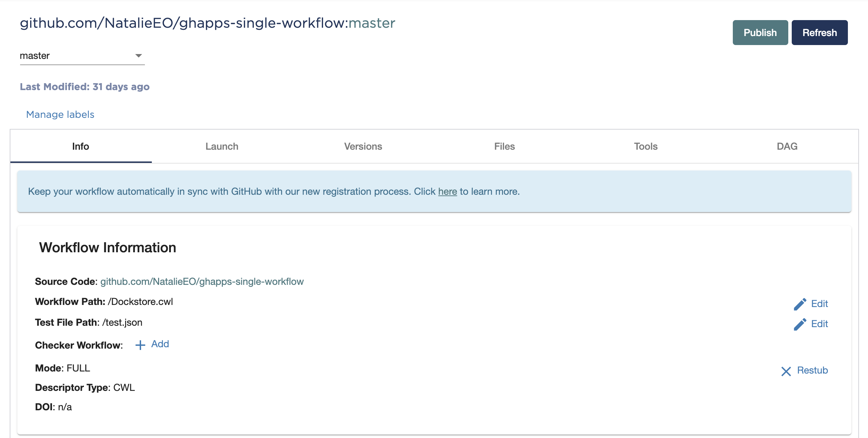This screenshot has width=868, height=438.
Task: Click the plus icon next to Checker Workflow
Action: point(140,344)
